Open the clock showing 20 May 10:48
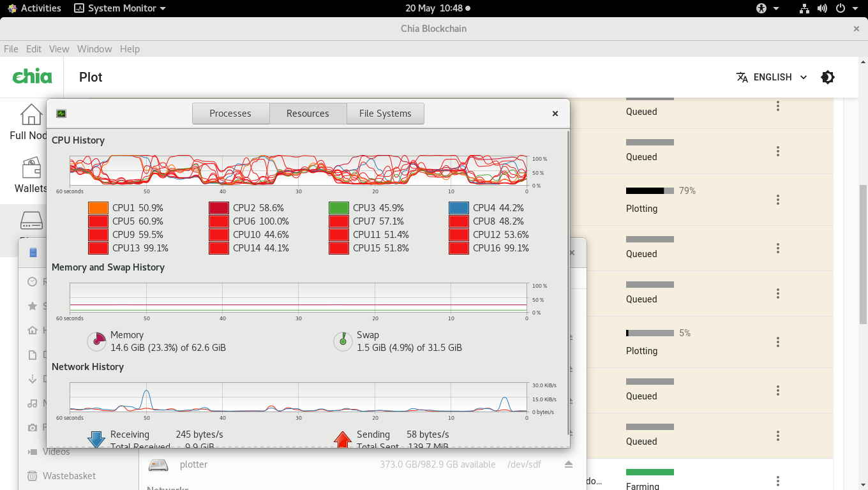 [x=438, y=8]
